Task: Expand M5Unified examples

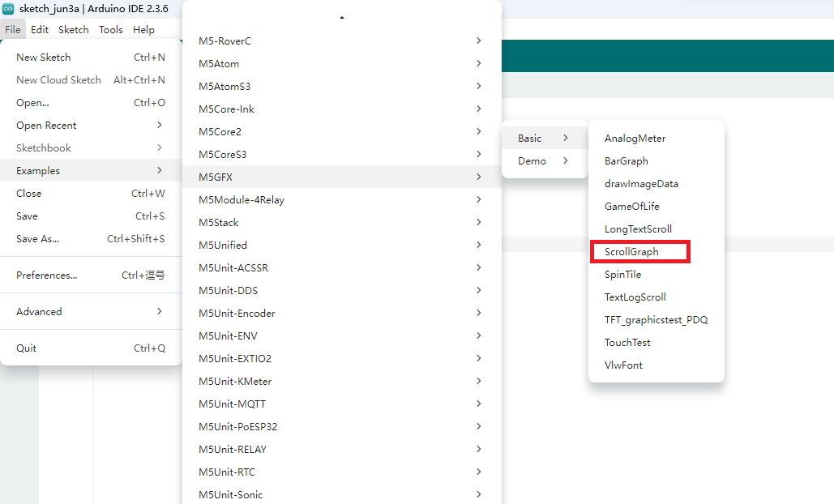Action: (x=342, y=245)
